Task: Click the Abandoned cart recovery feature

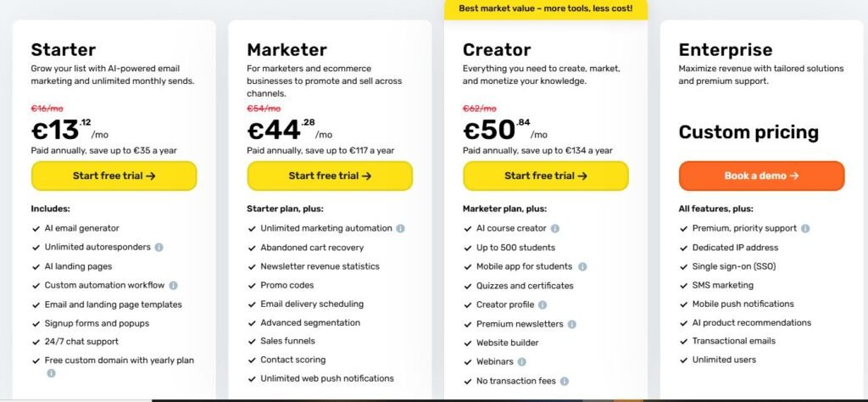Action: click(312, 248)
